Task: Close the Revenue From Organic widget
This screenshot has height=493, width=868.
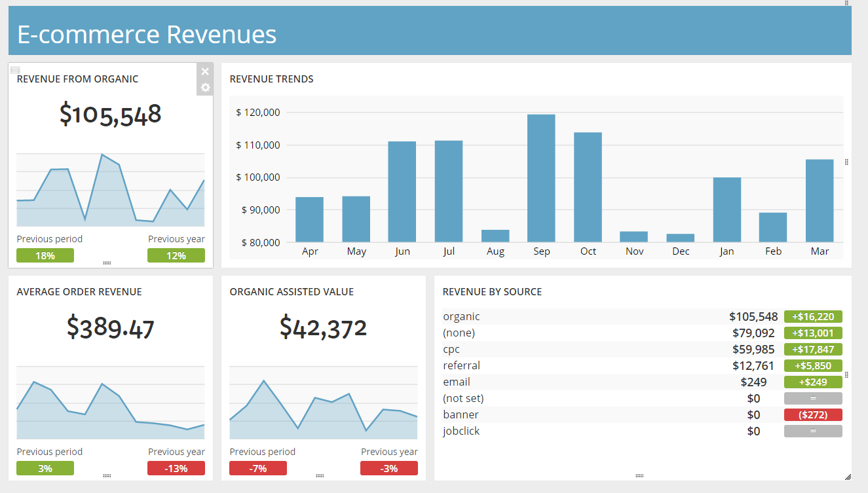Action: (205, 71)
